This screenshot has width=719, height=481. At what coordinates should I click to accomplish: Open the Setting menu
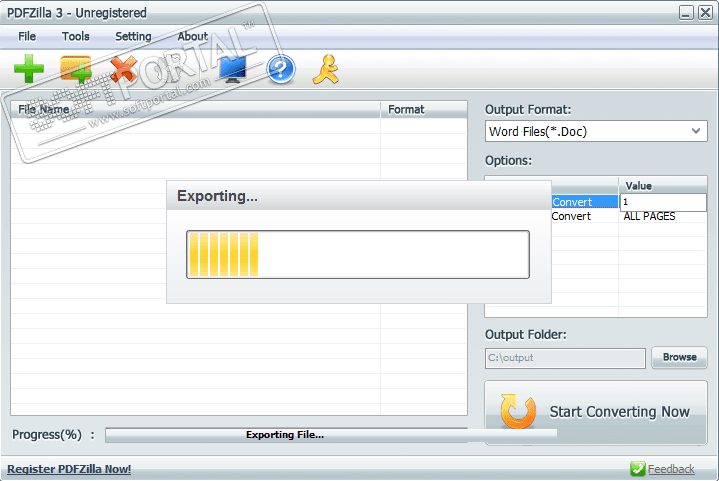click(133, 36)
